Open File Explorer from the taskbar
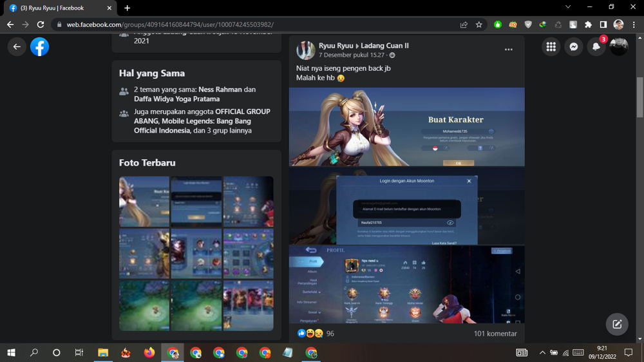644x362 pixels. click(x=102, y=352)
